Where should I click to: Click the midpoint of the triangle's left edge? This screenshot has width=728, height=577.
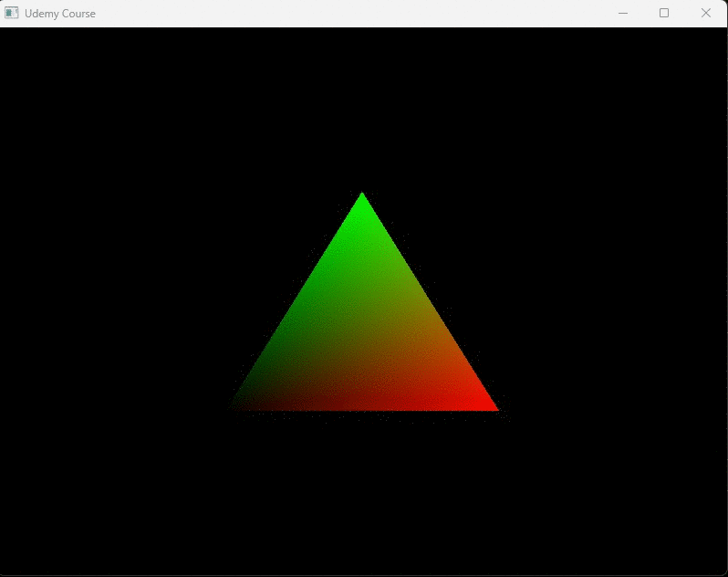pyautogui.click(x=297, y=302)
